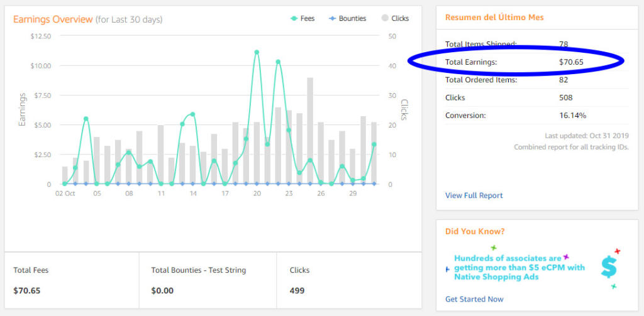
Task: Click the Native Shopping Ads promo text
Action: coord(519,268)
